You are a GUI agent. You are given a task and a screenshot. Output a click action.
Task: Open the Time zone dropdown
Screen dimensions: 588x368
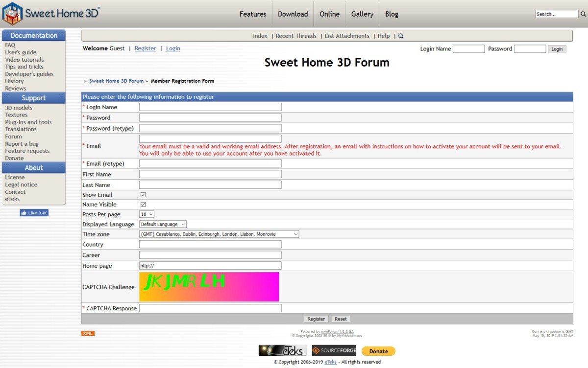(219, 234)
